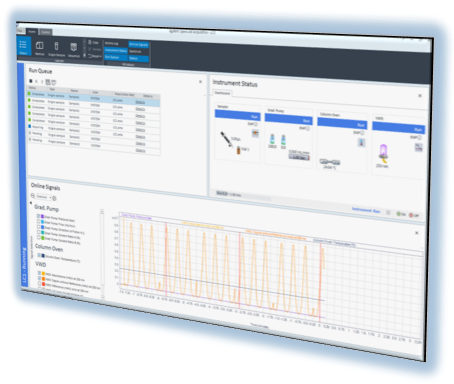The image size is (454, 384).
Task: Open the Dashboard tab in Instrument Status
Action: 222,93
